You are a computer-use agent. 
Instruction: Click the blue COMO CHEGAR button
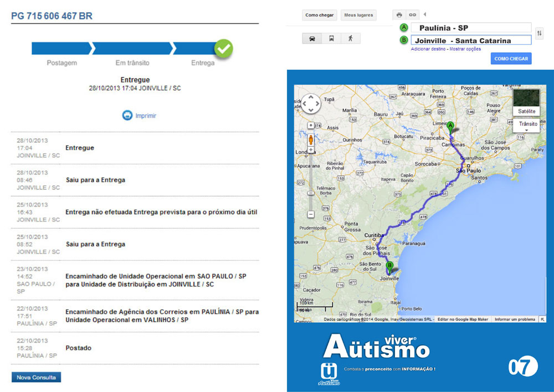click(x=511, y=59)
